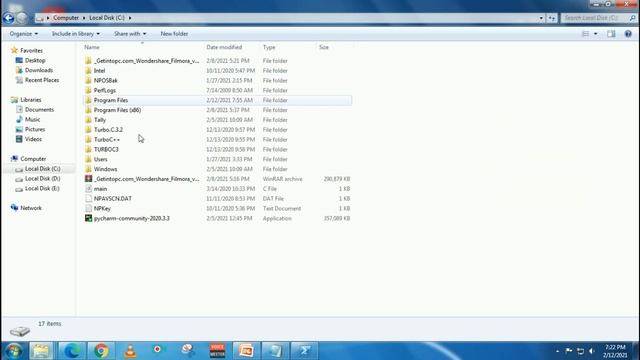Toggle the preview pane icon

tap(611, 34)
